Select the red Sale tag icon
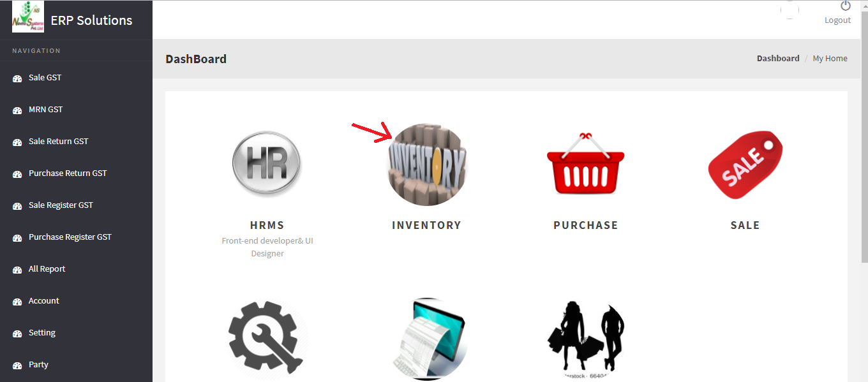The width and height of the screenshot is (868, 382). click(x=745, y=165)
